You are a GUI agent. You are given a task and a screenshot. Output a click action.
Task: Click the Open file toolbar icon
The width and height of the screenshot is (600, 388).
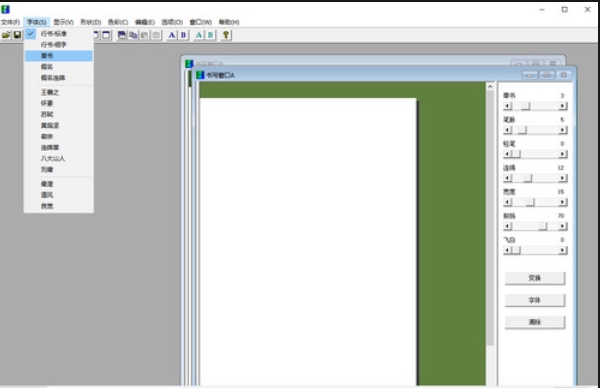pyautogui.click(x=6, y=35)
